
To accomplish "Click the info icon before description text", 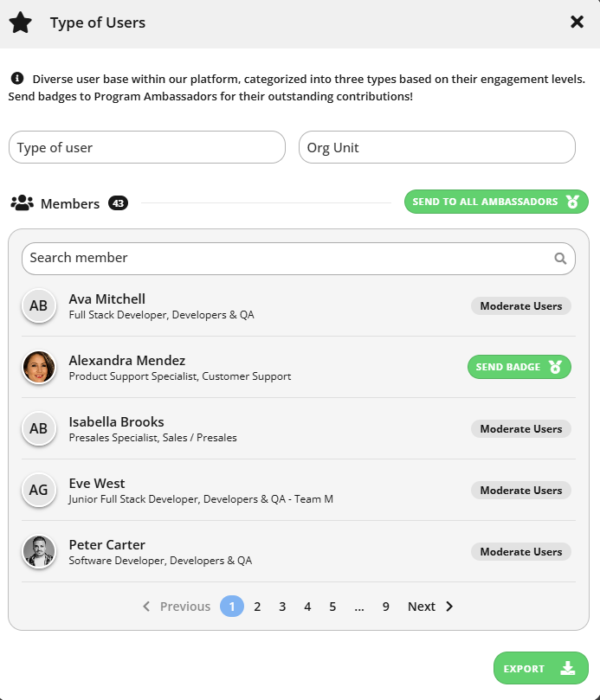I will (x=17, y=79).
